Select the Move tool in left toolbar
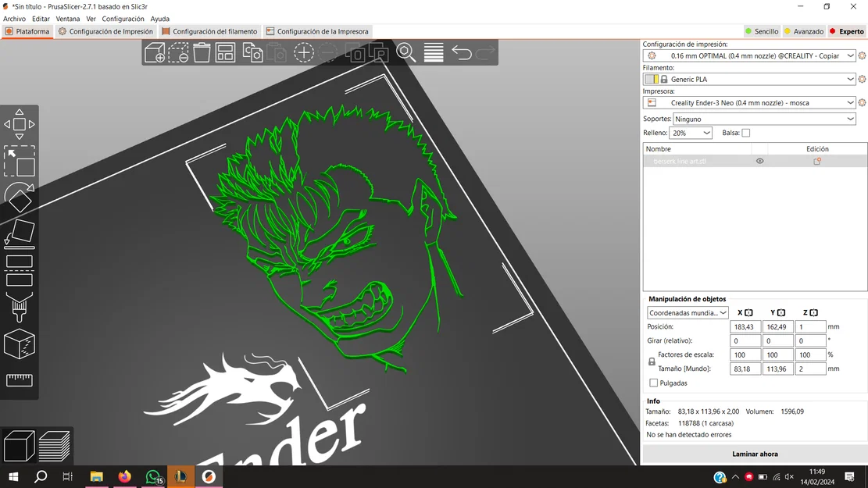Viewport: 868px width, 488px height. point(20,124)
